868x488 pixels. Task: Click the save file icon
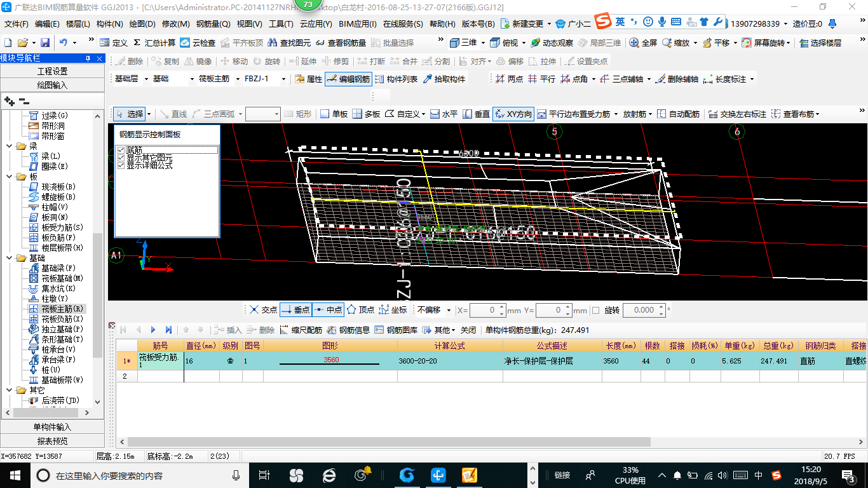pos(45,43)
